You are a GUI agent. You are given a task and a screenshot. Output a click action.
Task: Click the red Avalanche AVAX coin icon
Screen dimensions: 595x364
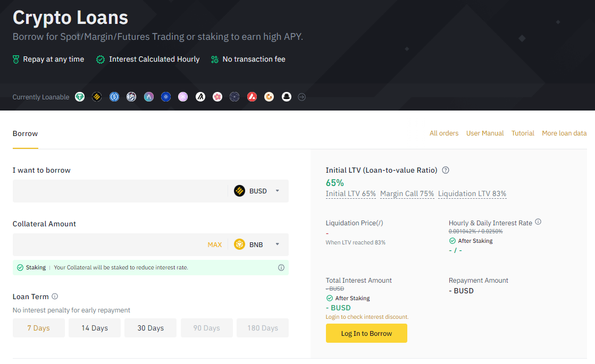point(252,97)
